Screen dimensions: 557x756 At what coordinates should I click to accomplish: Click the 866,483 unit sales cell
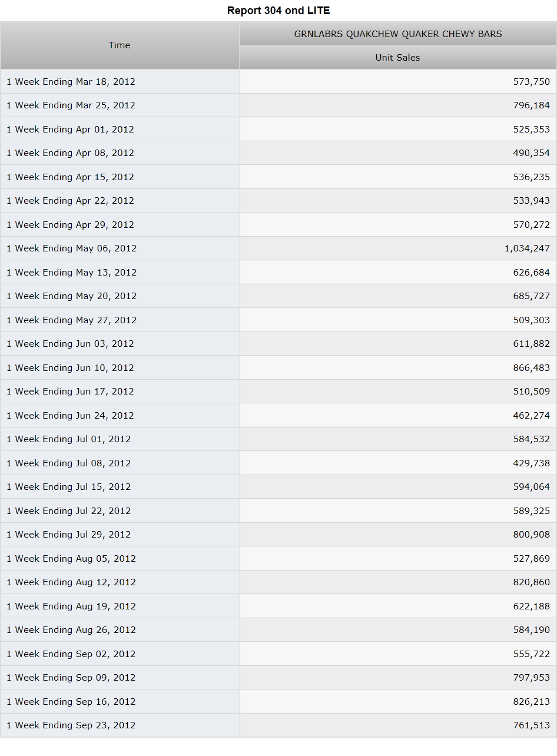coord(398,368)
